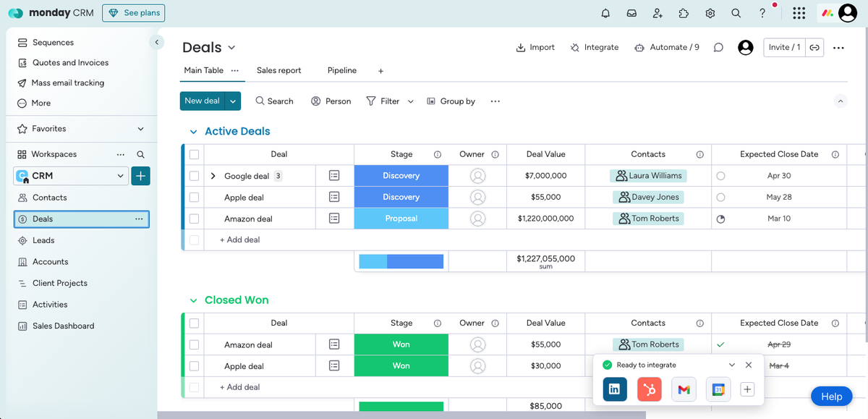This screenshot has width=868, height=419.
Task: Open the LinkedIn integration from the popup
Action: [x=614, y=389]
